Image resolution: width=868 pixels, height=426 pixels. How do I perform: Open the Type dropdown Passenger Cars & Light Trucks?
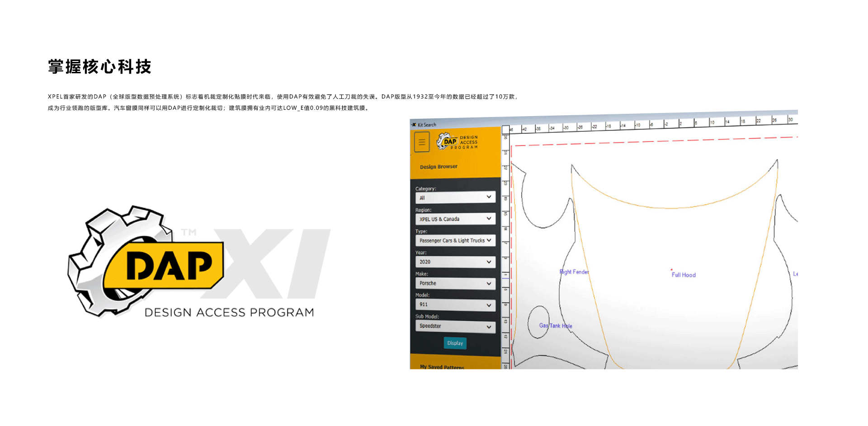tap(455, 240)
